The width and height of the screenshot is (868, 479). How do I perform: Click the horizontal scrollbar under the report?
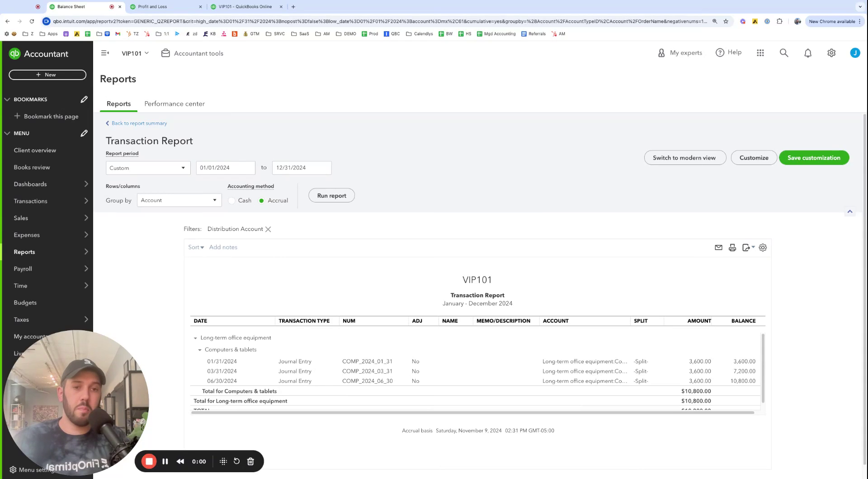[x=473, y=413]
